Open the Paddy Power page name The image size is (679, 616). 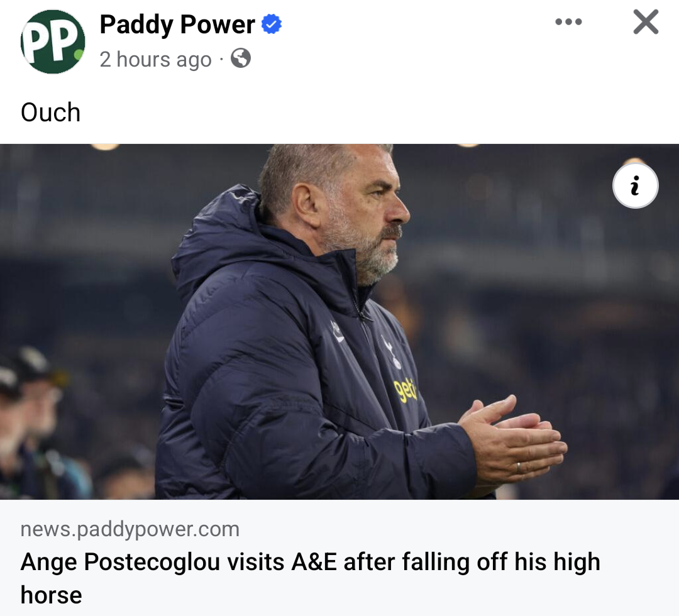(177, 25)
